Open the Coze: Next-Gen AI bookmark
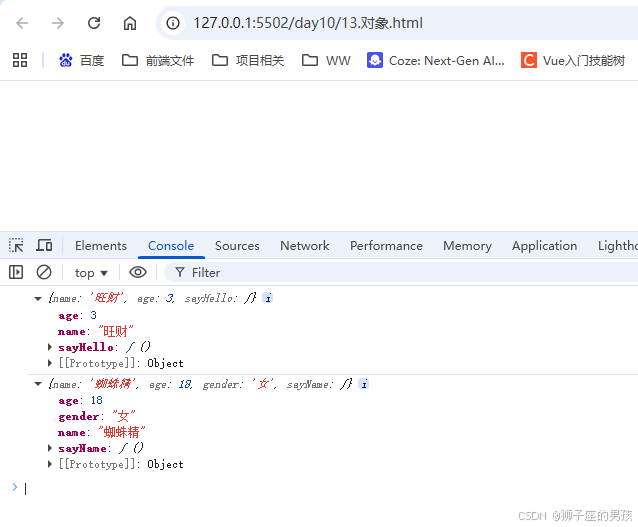This screenshot has height=527, width=638. [435, 61]
